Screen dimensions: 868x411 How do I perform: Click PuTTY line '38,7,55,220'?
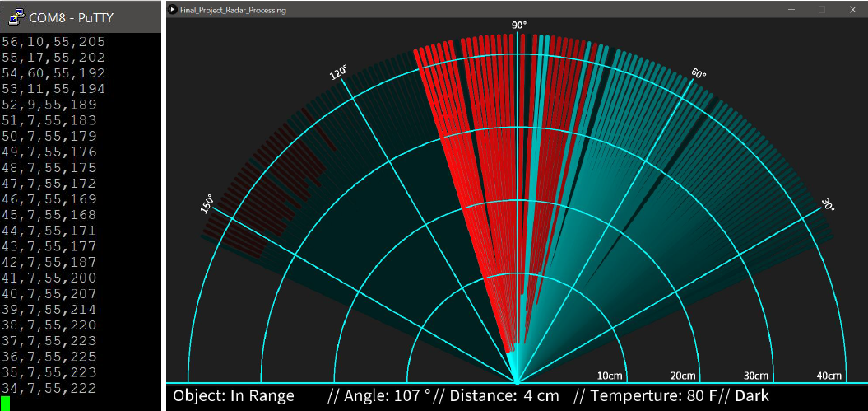tap(49, 325)
